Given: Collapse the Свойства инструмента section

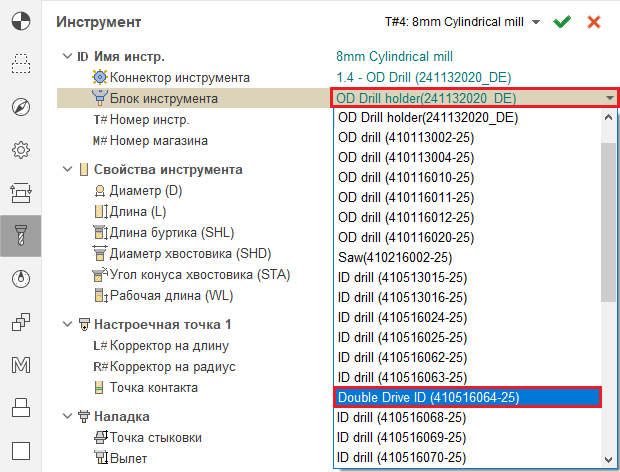Looking at the screenshot, I should point(66,169).
